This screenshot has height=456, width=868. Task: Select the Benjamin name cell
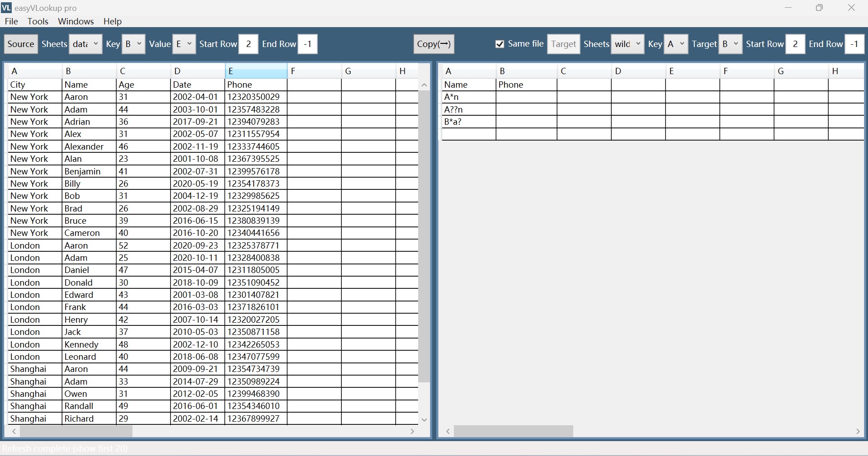(89, 171)
